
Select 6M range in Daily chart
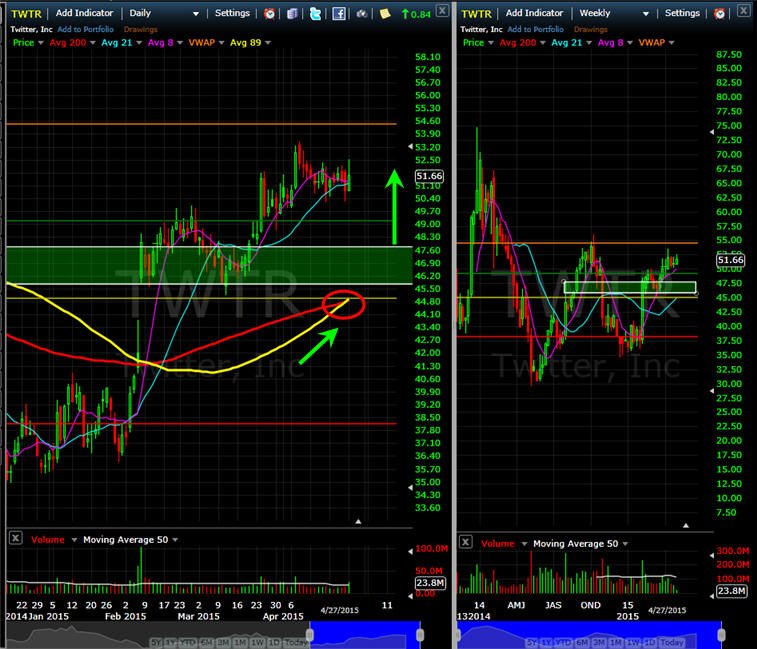coord(207,643)
